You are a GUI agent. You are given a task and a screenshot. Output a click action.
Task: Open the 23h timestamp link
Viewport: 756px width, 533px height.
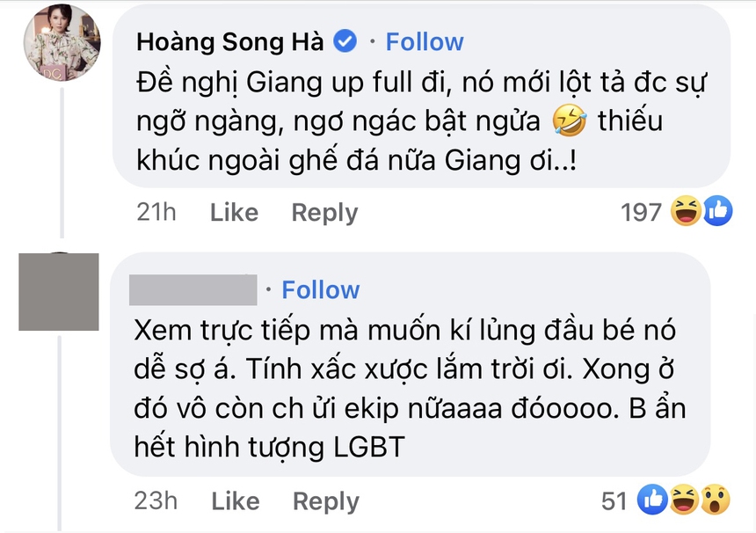click(156, 500)
